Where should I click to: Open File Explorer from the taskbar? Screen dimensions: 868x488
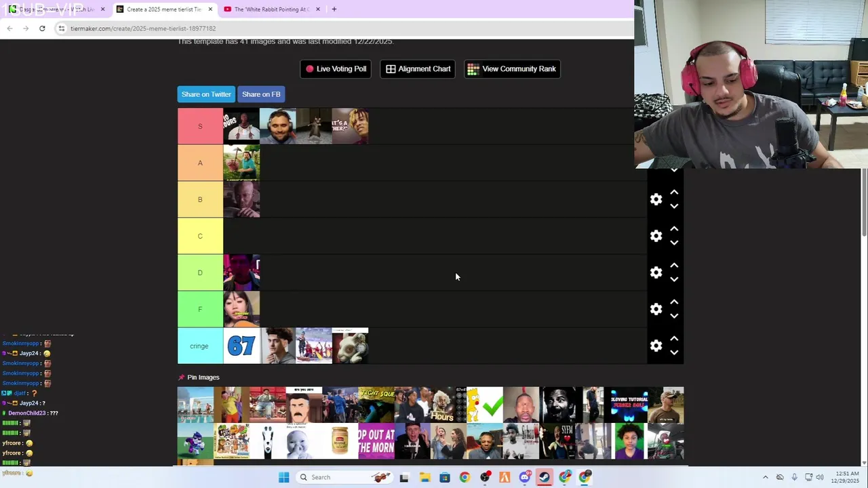point(425,477)
